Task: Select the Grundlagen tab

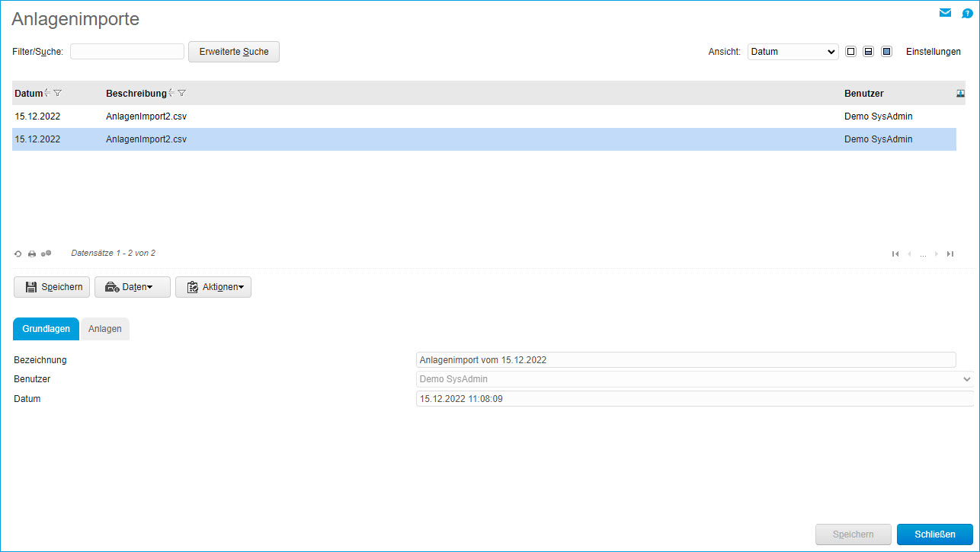Action: [46, 329]
